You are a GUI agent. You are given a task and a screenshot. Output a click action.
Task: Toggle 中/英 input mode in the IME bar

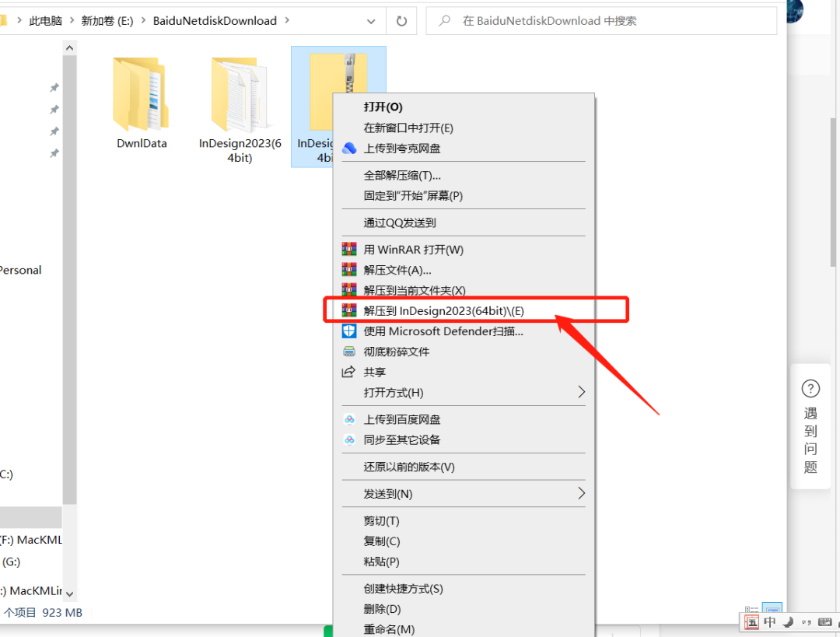769,622
